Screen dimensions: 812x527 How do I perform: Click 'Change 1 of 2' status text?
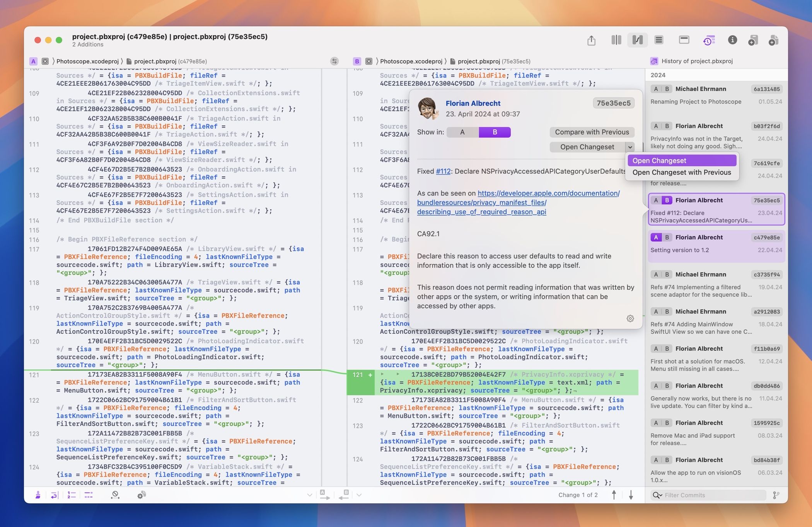tap(578, 495)
